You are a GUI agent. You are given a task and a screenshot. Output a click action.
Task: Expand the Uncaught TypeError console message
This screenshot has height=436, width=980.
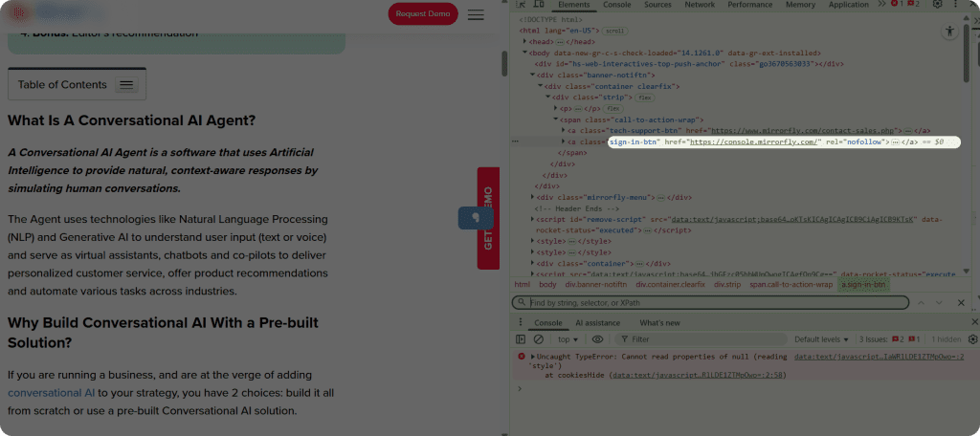click(x=532, y=357)
